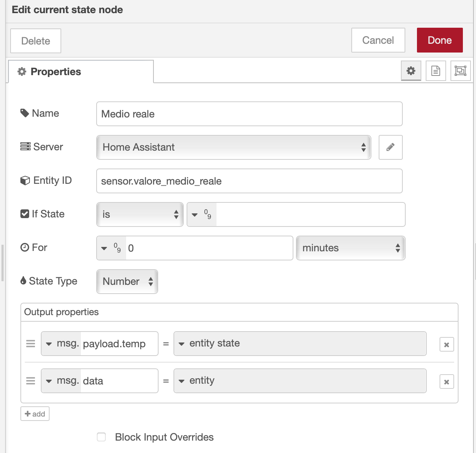Open node description document icon

click(x=436, y=71)
